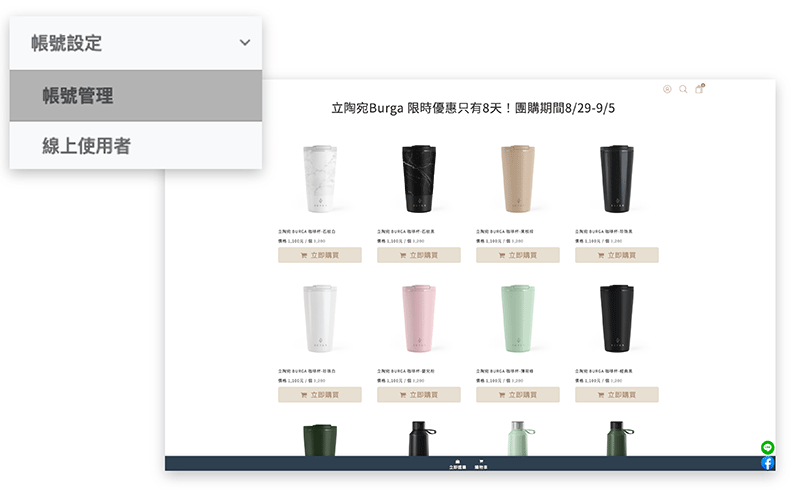Open the black marble cup image

pyautogui.click(x=419, y=179)
